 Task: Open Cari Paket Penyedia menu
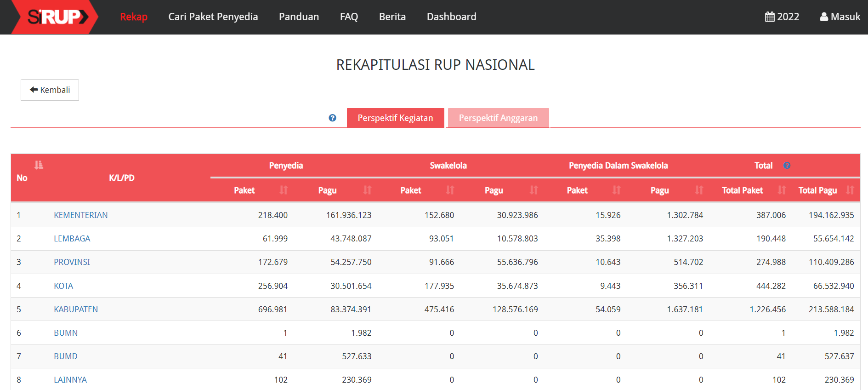(x=213, y=17)
